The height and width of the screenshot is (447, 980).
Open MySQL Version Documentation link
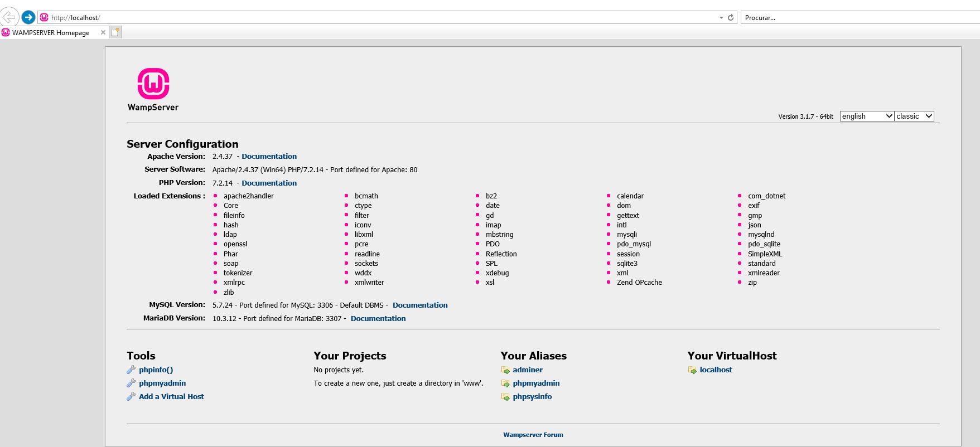click(x=420, y=305)
